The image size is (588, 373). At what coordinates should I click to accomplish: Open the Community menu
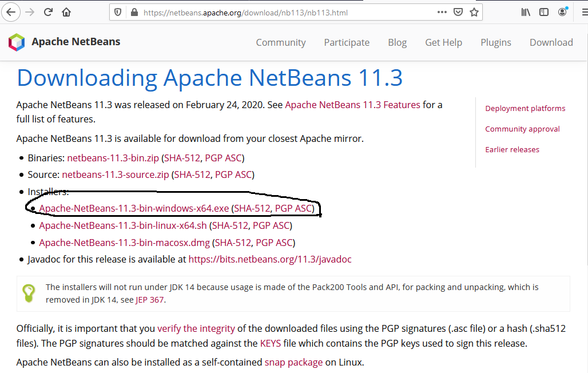281,42
